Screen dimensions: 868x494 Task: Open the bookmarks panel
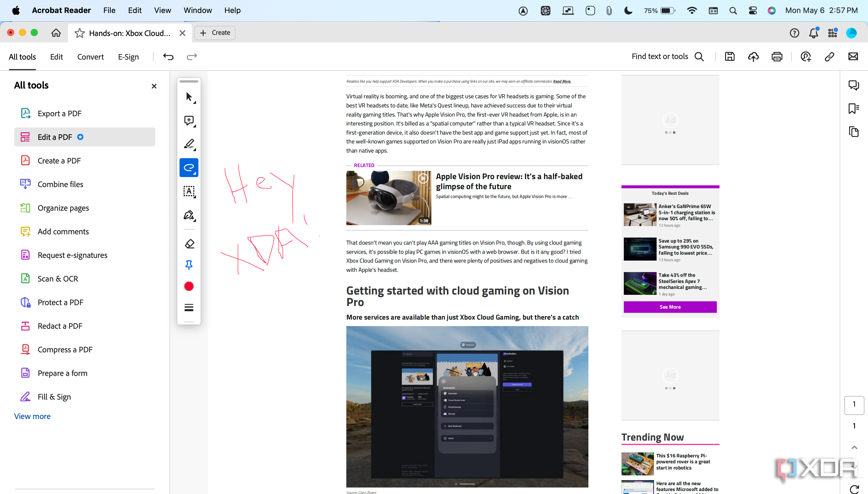854,109
